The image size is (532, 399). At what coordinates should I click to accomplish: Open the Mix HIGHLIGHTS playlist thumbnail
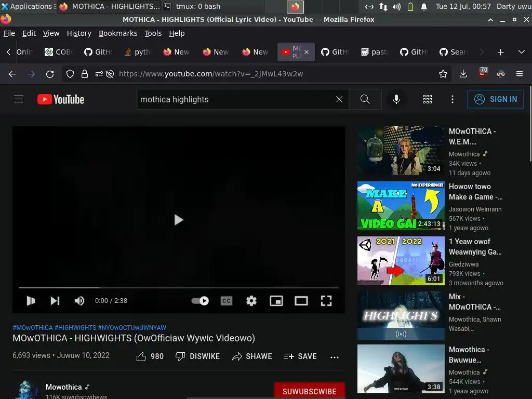click(401, 316)
